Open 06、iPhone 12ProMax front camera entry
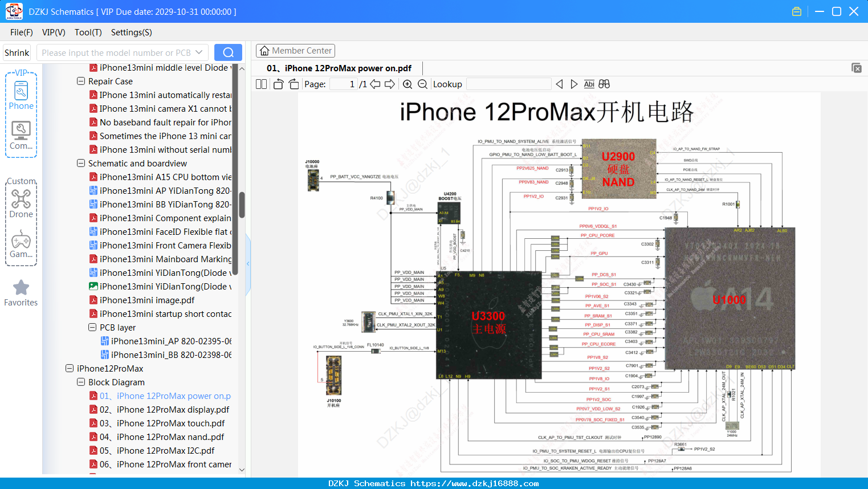 pos(165,464)
